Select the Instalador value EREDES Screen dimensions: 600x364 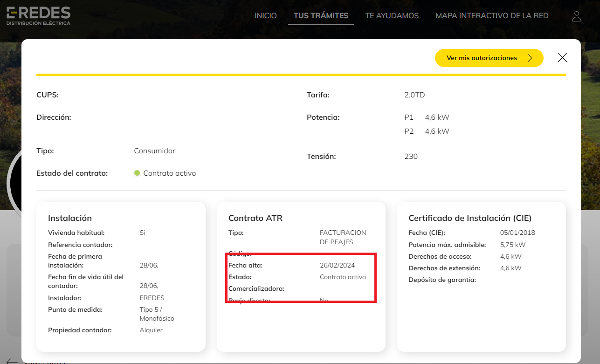[152, 298]
